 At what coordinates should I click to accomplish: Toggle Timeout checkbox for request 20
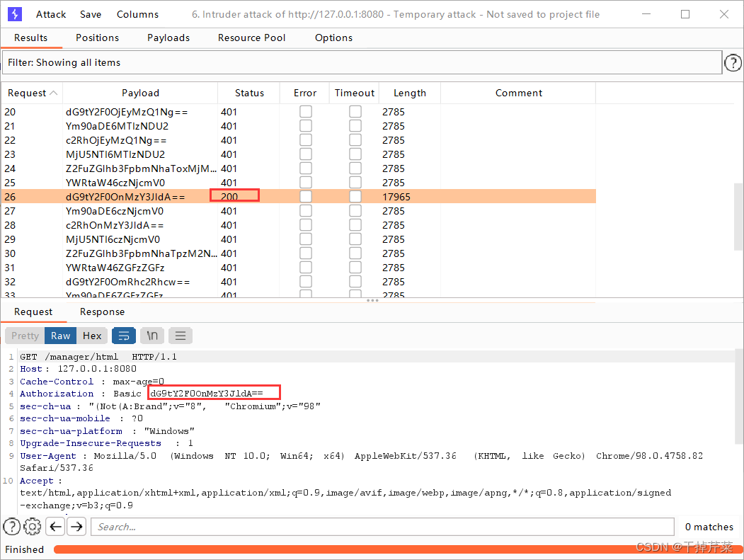[355, 112]
